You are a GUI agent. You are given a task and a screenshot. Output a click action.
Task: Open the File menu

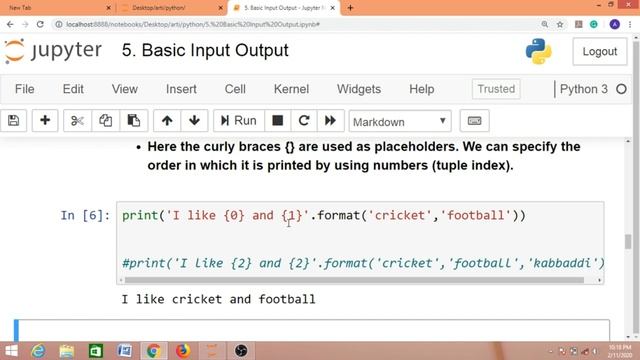coord(24,89)
